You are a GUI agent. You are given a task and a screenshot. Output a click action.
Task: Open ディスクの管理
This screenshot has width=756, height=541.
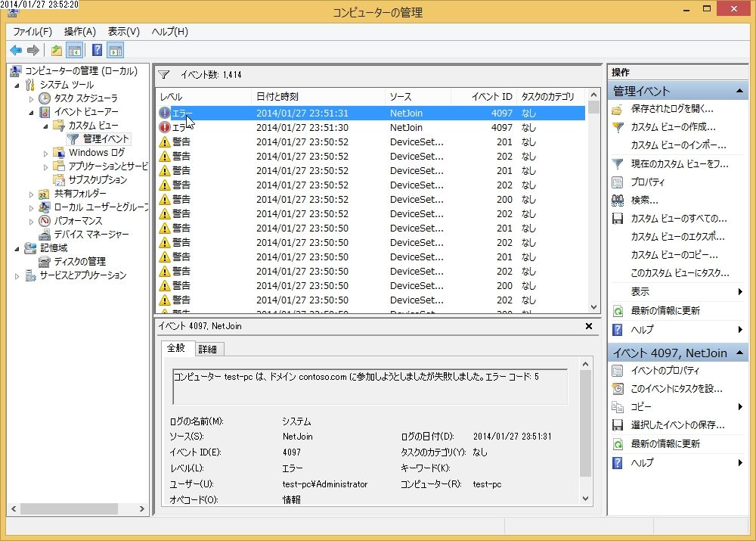[x=79, y=262]
